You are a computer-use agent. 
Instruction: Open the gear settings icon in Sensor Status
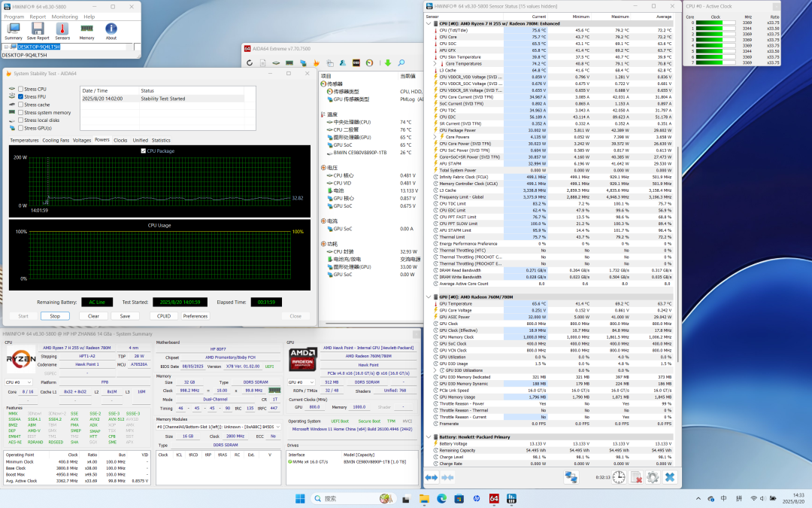tap(653, 477)
